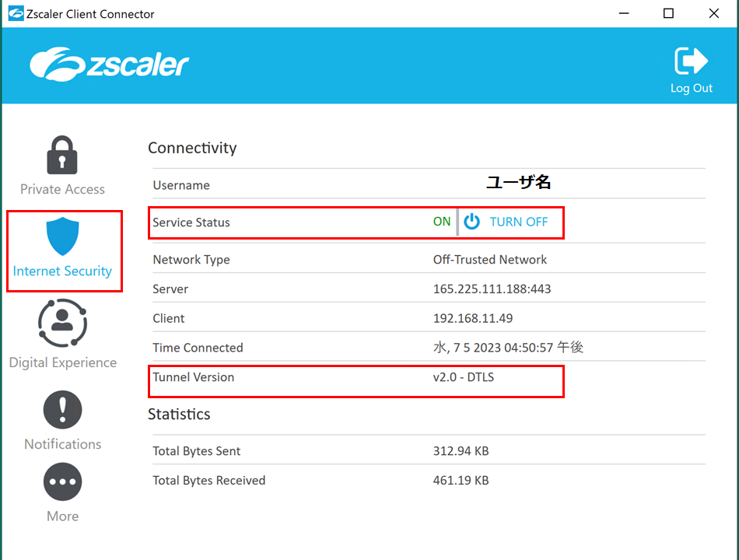
Task: Open the More ellipsis icon
Action: coord(62,481)
